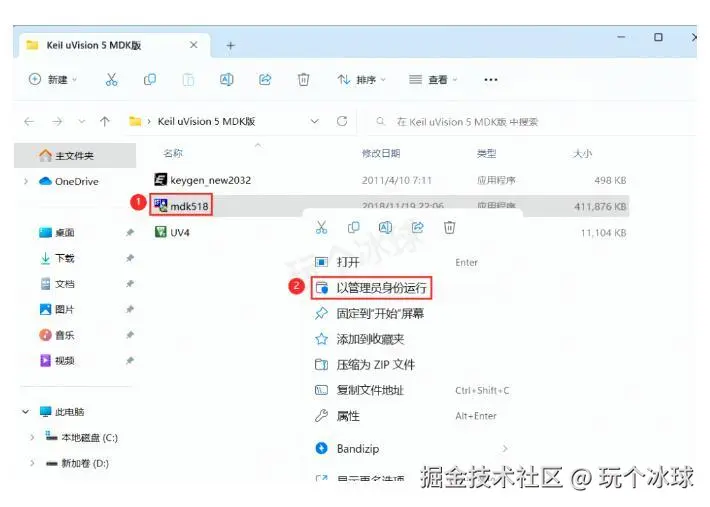Add a new Explorer tab
This screenshot has width=710, height=507.
click(230, 45)
